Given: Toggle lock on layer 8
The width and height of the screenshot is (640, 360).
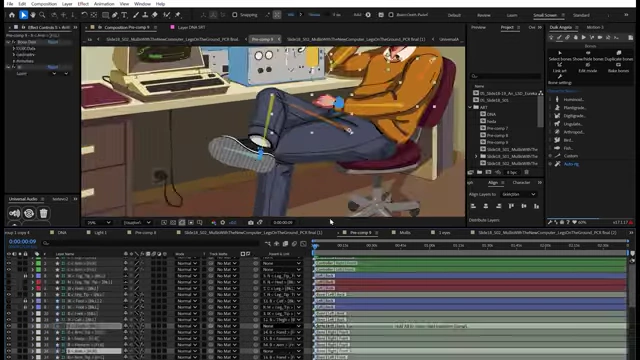Looking at the screenshot, I should click(x=25, y=301).
